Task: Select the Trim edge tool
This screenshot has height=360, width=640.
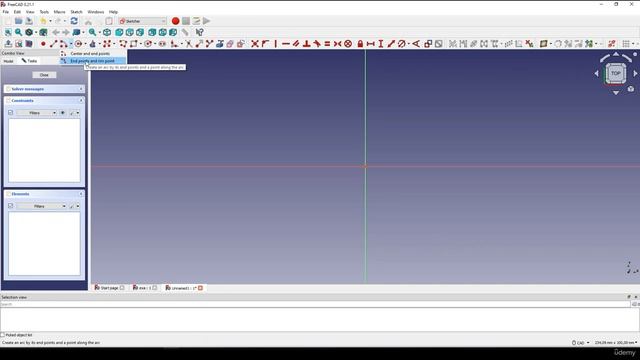Action: 189,44
